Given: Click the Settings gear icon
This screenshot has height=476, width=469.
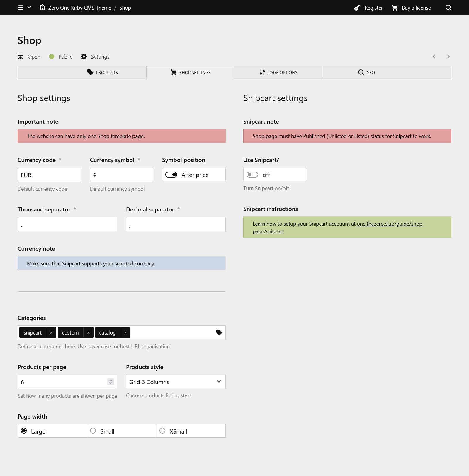Looking at the screenshot, I should tap(84, 57).
